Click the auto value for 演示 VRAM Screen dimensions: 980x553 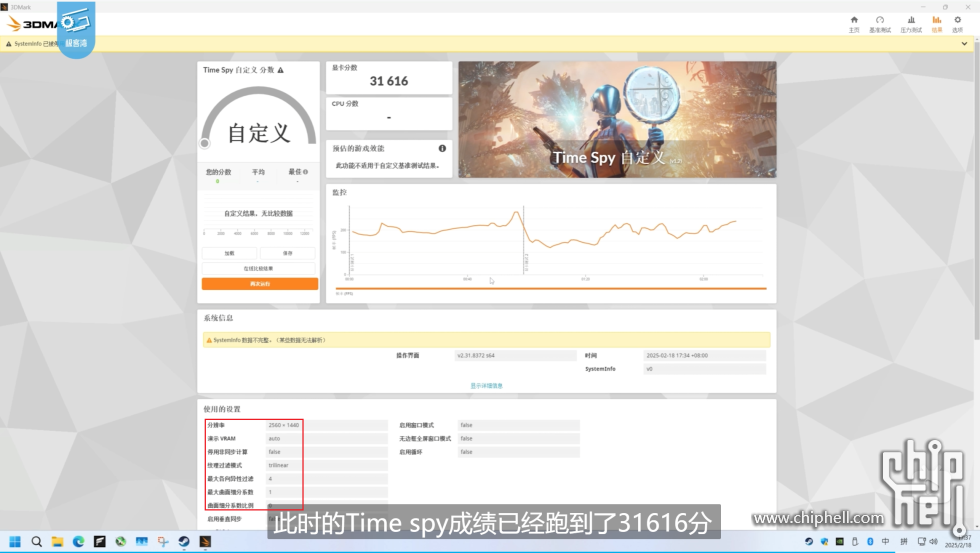(274, 439)
